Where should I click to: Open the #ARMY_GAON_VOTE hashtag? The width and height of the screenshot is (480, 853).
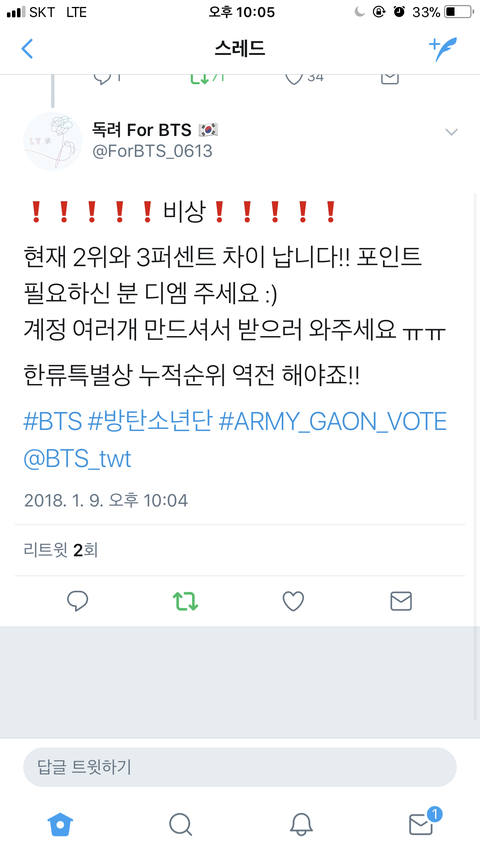point(333,423)
